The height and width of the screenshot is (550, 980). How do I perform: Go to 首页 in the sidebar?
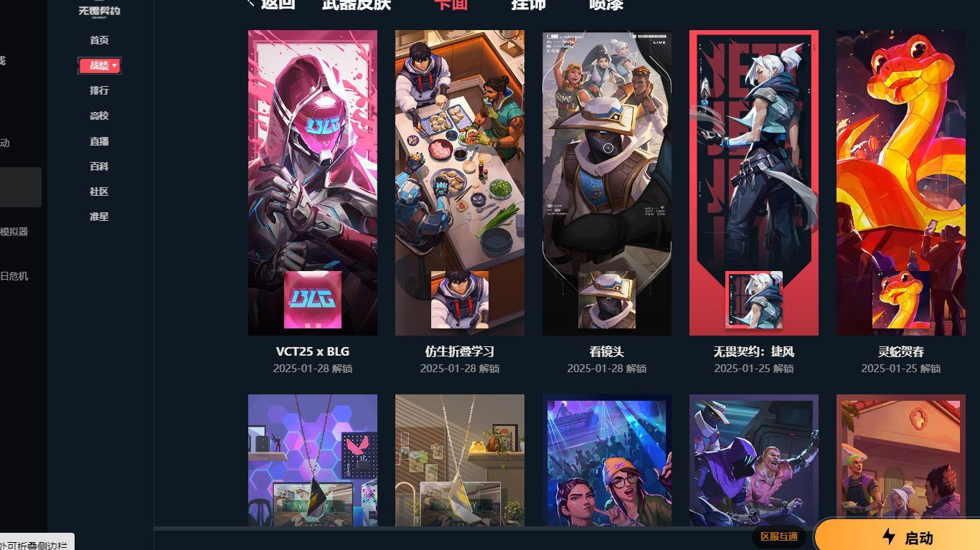point(99,40)
